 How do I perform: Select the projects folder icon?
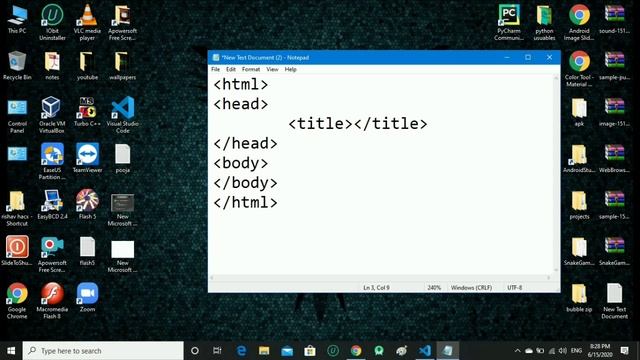(579, 205)
